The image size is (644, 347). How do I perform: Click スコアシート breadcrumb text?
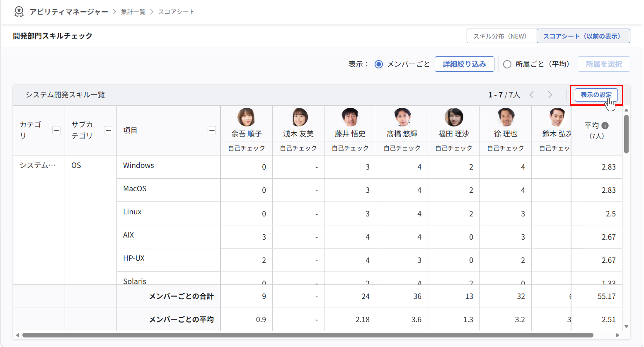tap(176, 12)
